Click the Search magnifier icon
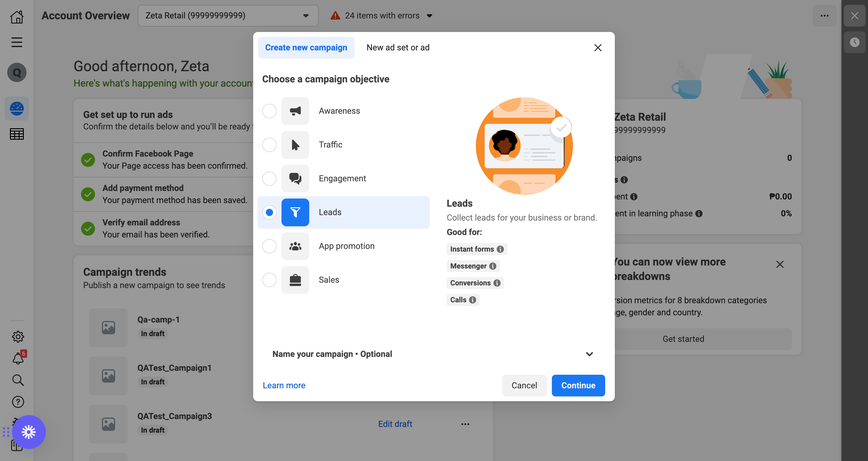The image size is (868, 461). click(x=18, y=380)
